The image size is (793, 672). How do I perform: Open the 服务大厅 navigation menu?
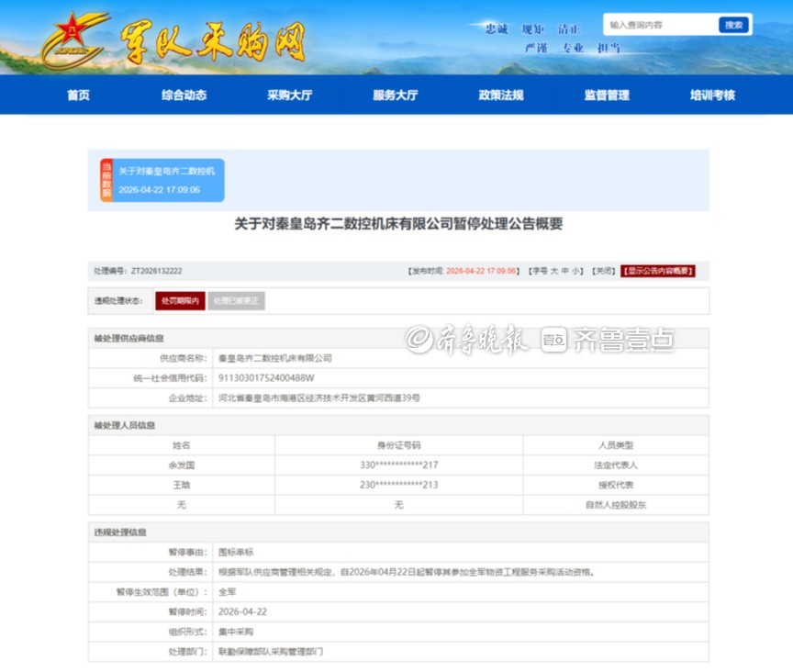(395, 95)
